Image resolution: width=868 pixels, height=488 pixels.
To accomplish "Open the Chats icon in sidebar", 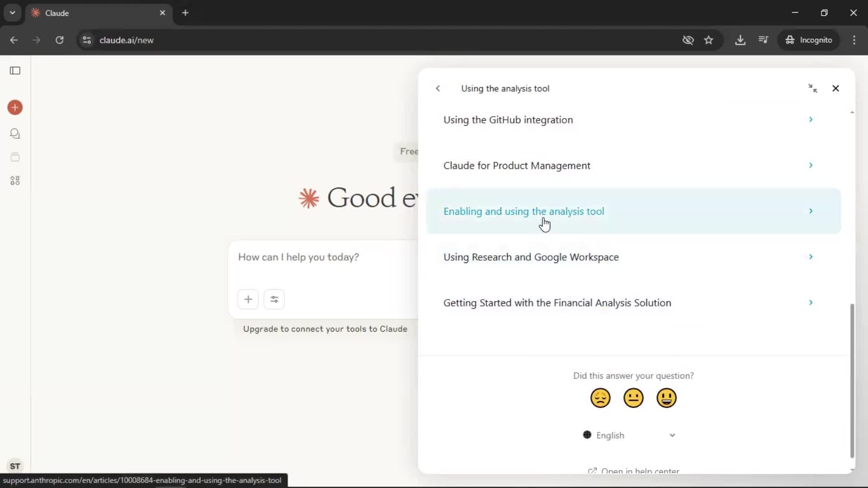I will [15, 134].
